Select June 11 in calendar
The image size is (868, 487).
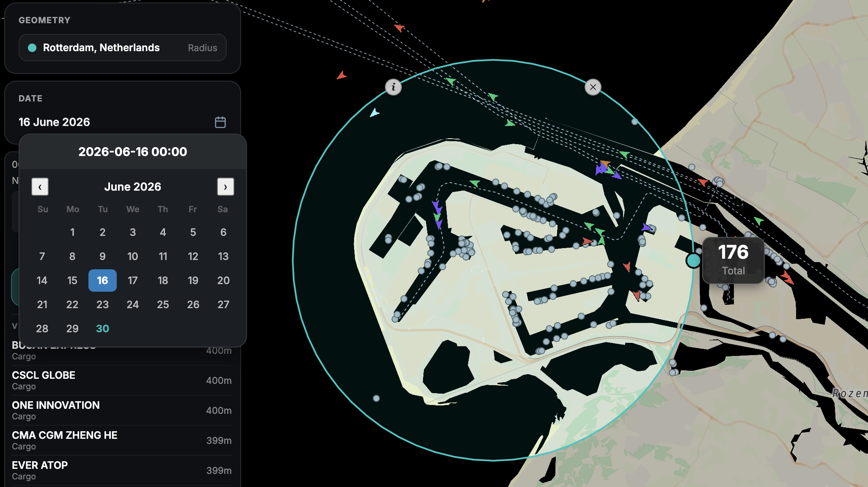coord(163,256)
